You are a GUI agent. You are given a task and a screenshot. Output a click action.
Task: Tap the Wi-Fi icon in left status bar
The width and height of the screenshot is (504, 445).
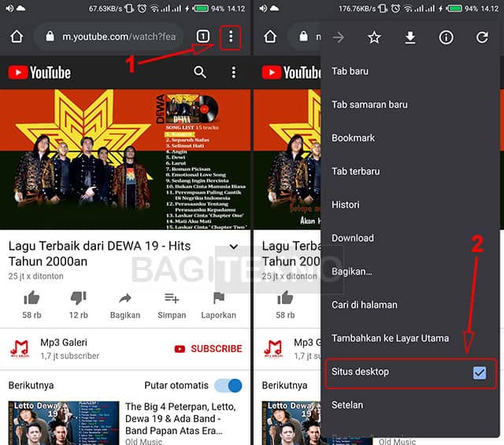(154, 9)
